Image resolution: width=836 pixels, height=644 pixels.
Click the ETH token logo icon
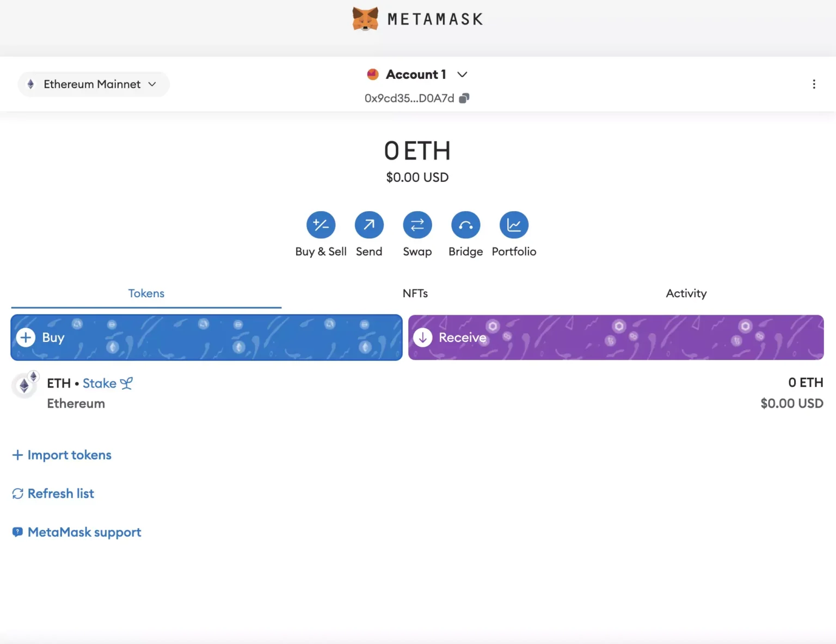tap(24, 385)
